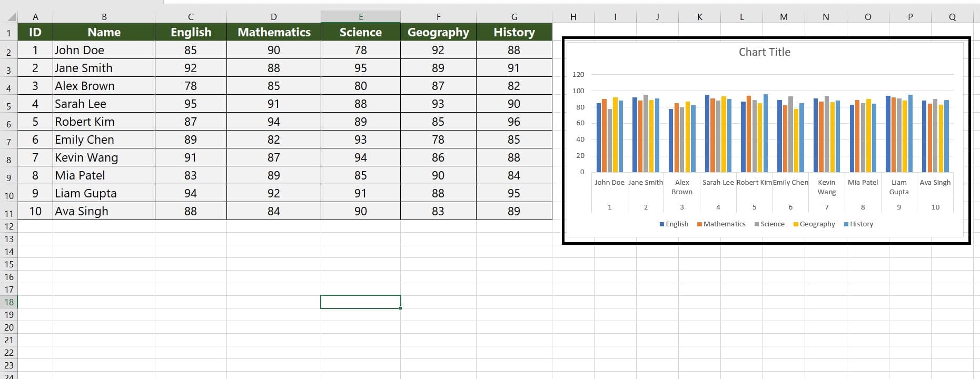This screenshot has height=379, width=980.
Task: Click Kevin Wang's English score 91
Action: (191, 157)
